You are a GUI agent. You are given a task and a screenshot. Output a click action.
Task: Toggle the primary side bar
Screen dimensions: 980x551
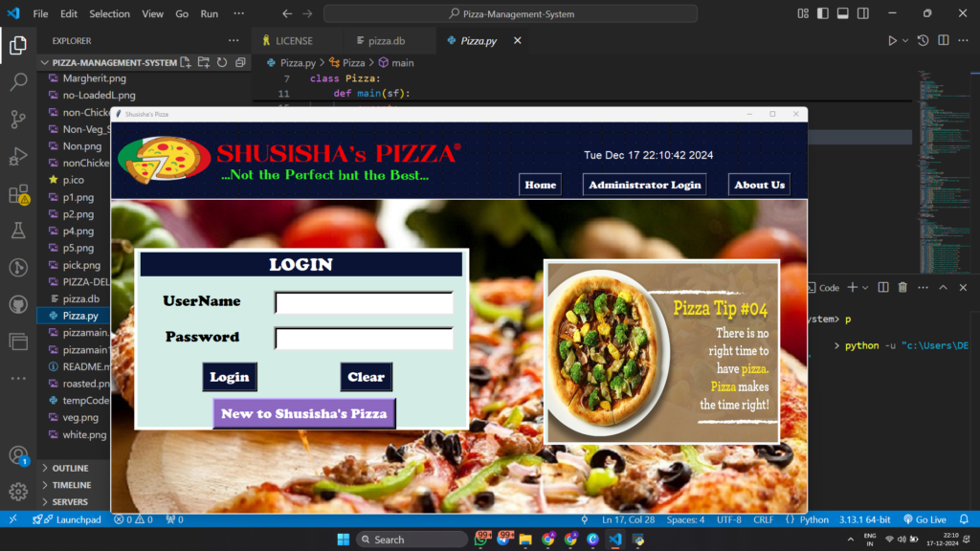(x=822, y=13)
